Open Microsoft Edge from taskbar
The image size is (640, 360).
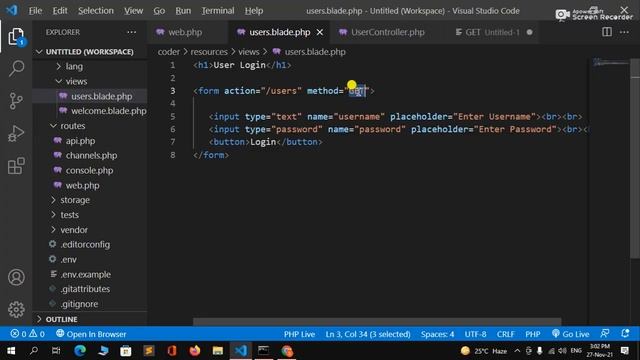point(80,351)
